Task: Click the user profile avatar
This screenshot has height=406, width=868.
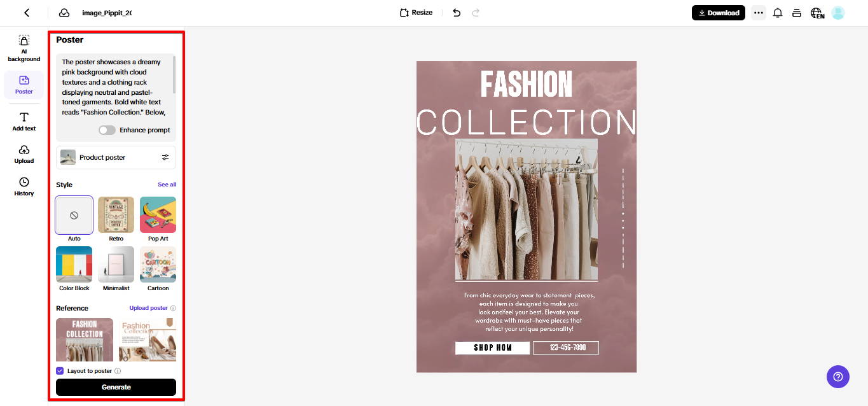Action: coord(838,13)
